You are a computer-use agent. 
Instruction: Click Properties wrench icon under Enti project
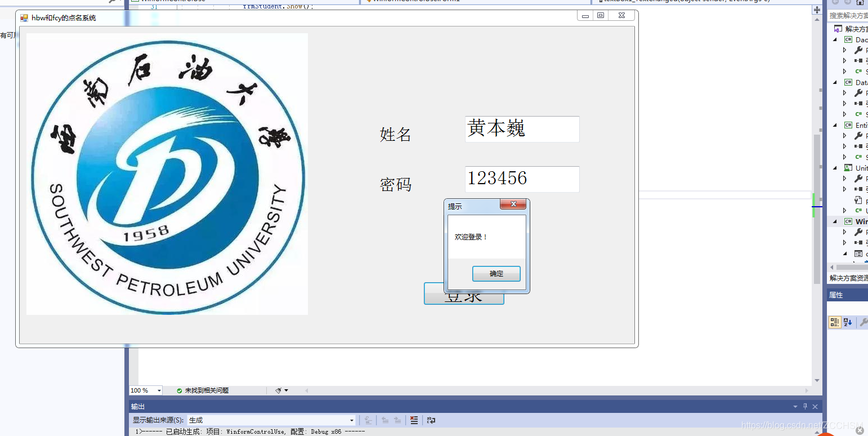(x=858, y=136)
